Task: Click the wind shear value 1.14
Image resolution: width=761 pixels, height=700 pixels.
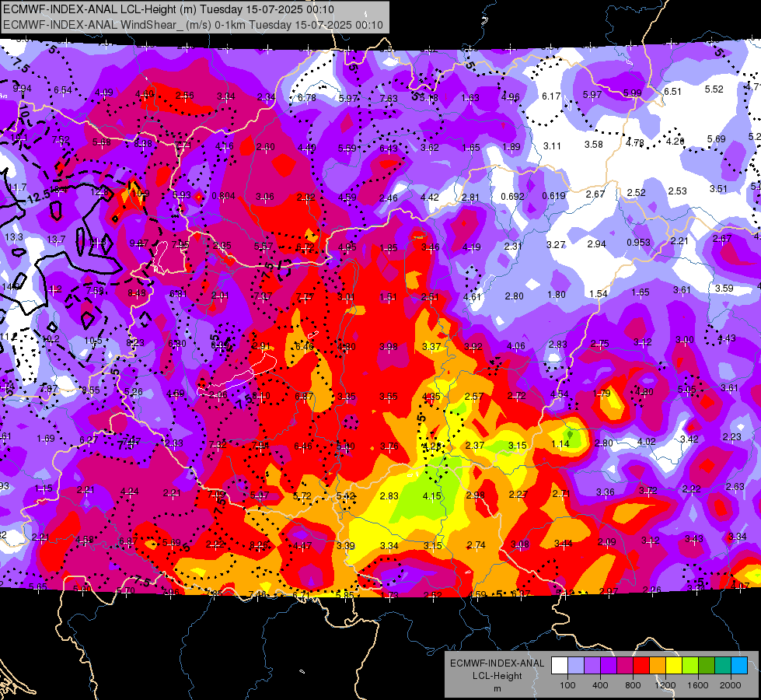Action: coord(560,443)
